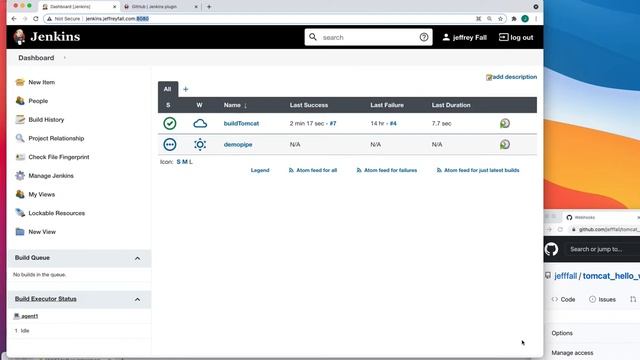
Task: Open buildTomcat last success build #7
Action: (333, 123)
